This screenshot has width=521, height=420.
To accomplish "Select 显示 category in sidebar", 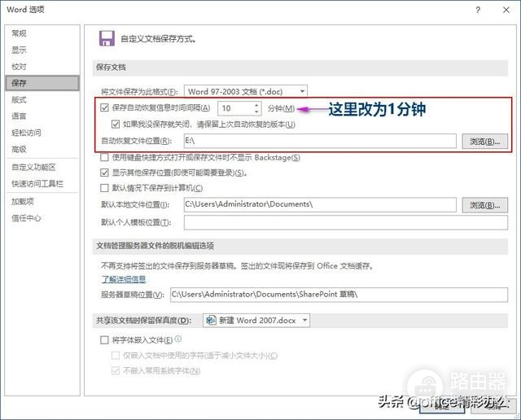I will [42, 50].
